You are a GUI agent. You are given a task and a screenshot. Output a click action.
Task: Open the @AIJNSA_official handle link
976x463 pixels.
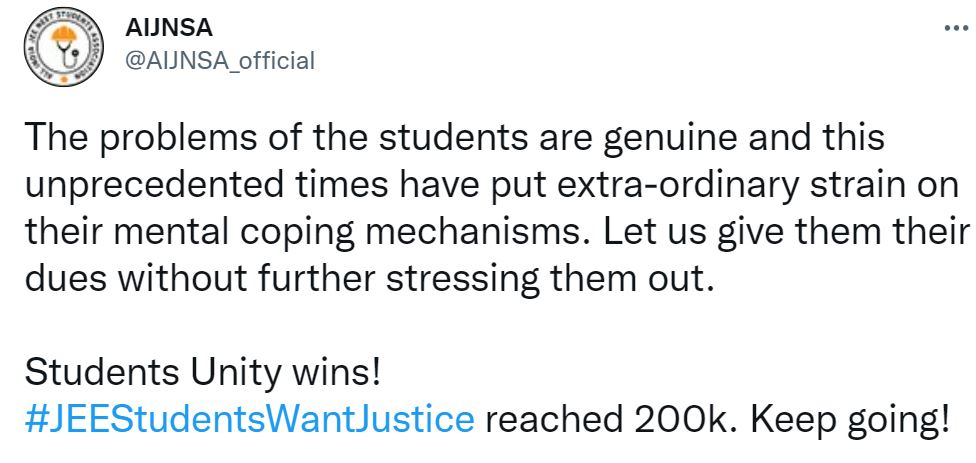pyautogui.click(x=217, y=60)
